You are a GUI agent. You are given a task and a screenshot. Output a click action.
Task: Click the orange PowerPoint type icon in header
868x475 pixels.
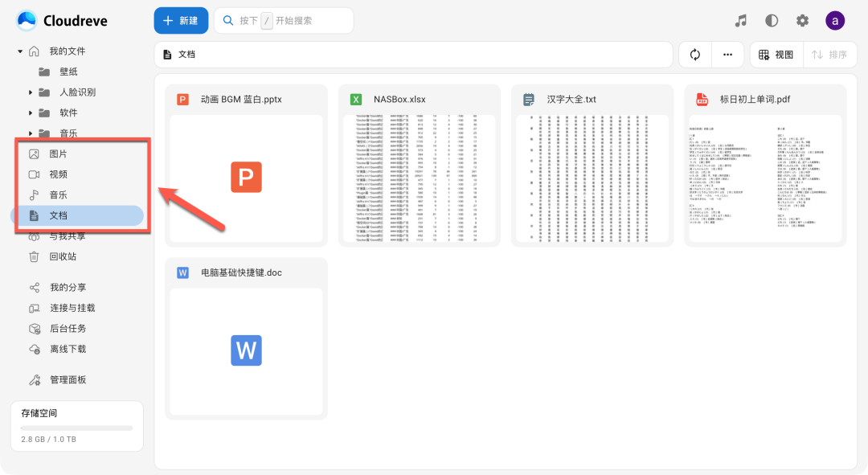pos(182,100)
